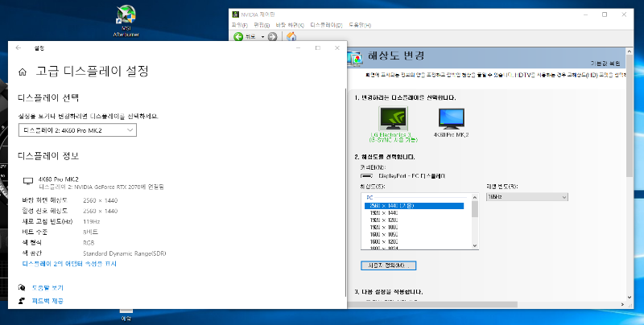Select the 1600 × 1200 resolution
This screenshot has height=325, width=644.
tap(384, 241)
